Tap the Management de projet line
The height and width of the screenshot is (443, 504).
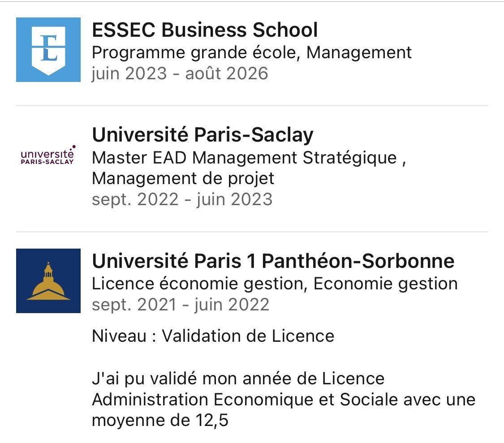pos(183,178)
